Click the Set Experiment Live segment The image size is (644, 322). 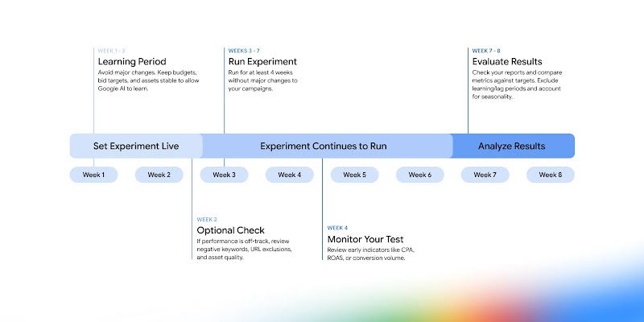point(136,146)
